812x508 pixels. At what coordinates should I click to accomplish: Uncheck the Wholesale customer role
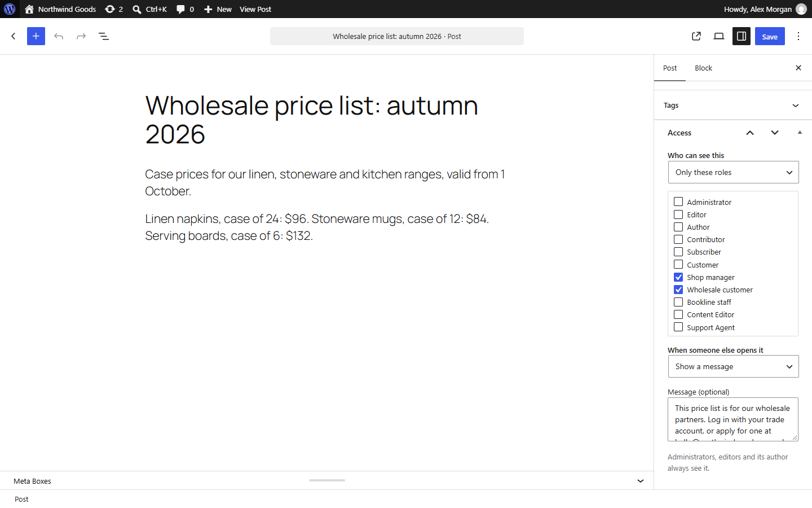[678, 290]
